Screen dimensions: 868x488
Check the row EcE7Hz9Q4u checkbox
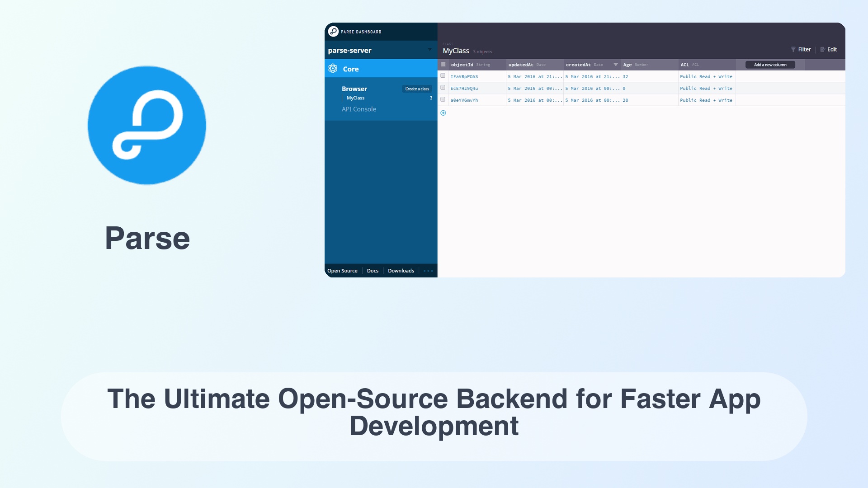pos(443,88)
